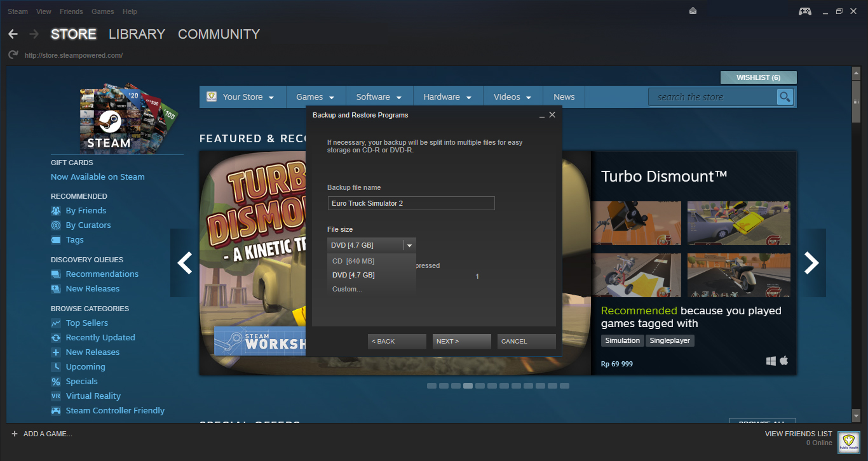Click the Apple platform icon under Turbo Dismount price
Screen dimensions: 868x461
click(x=783, y=360)
